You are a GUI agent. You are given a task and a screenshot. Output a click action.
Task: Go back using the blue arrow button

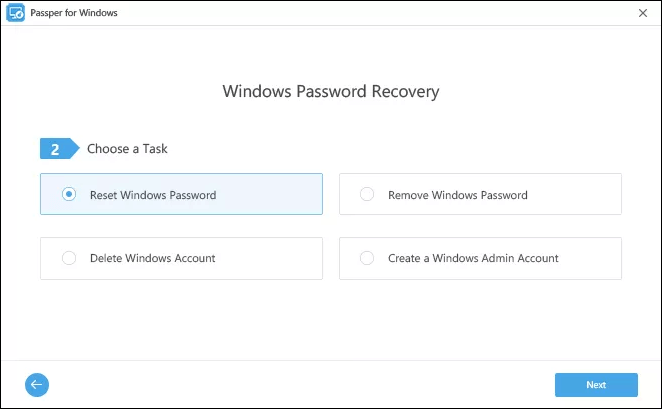coord(37,384)
